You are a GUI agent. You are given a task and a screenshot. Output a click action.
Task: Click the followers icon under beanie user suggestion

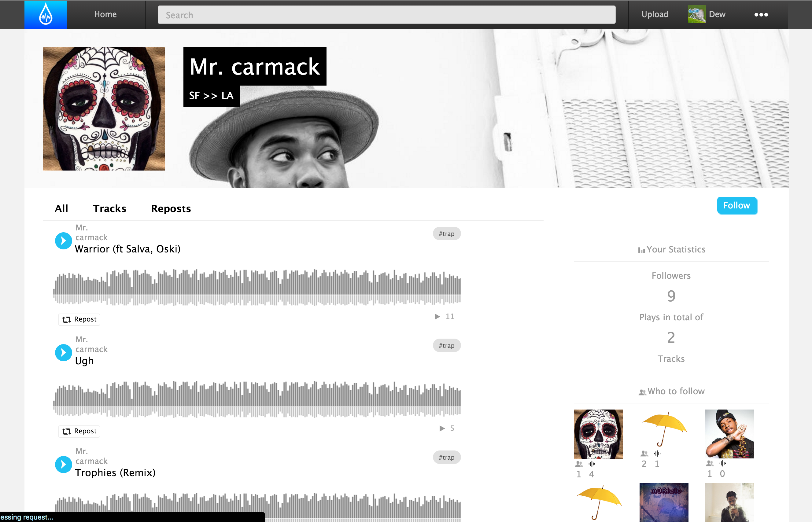[x=710, y=463]
